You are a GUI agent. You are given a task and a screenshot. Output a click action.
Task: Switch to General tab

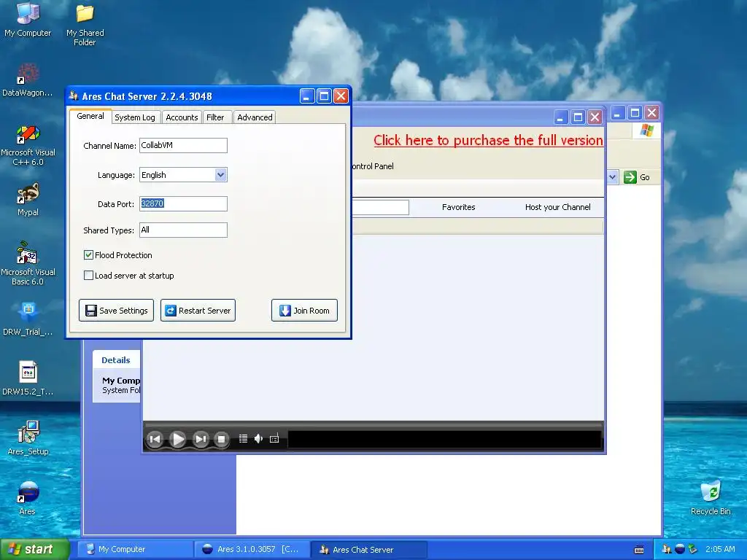tap(90, 116)
